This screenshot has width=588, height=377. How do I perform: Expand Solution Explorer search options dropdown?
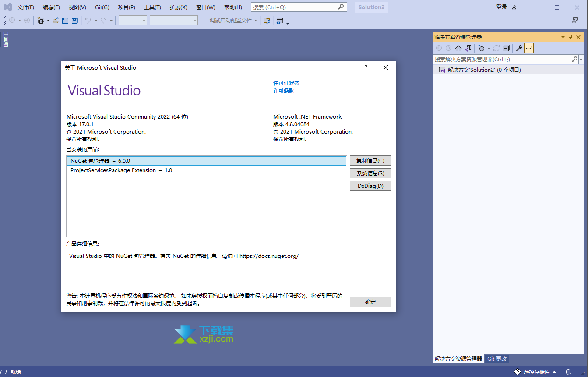point(581,59)
